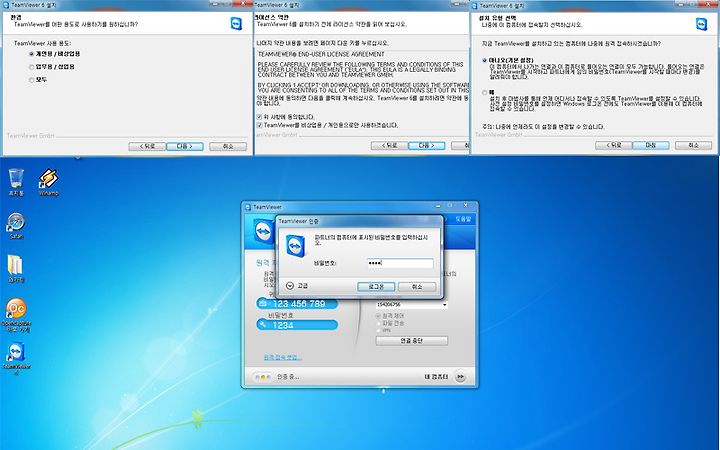Select the 예 unattended access radio option
This screenshot has height=450, width=720.
[x=484, y=93]
